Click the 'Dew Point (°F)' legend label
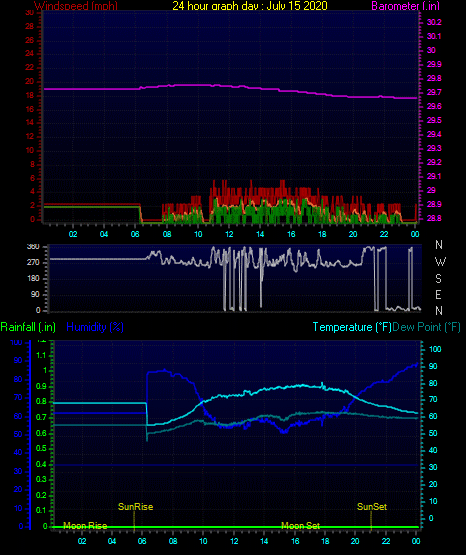 click(x=426, y=327)
